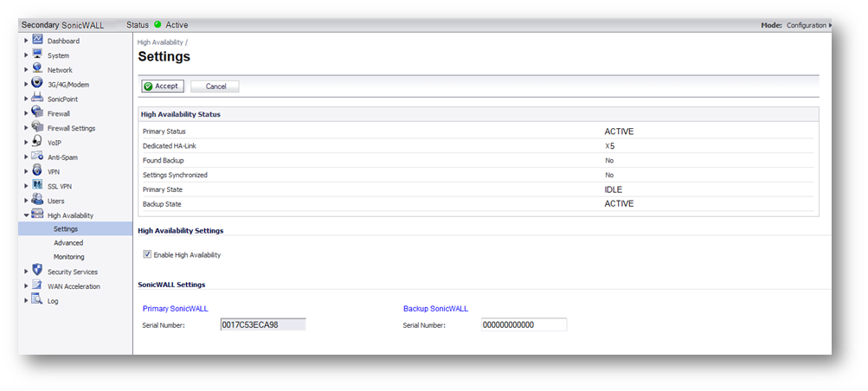Open the Advanced submenu item
Viewport: 868px width, 391px height.
click(68, 243)
